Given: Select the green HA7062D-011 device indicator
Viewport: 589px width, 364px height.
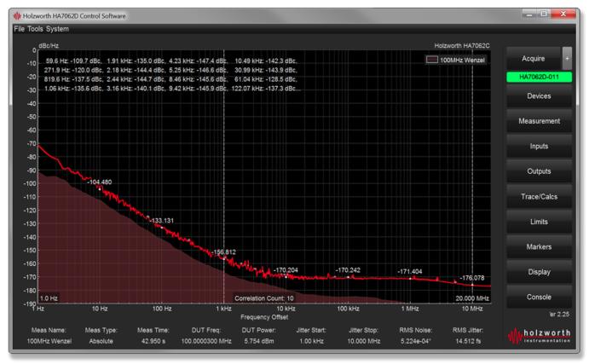Looking at the screenshot, I should tap(539, 77).
